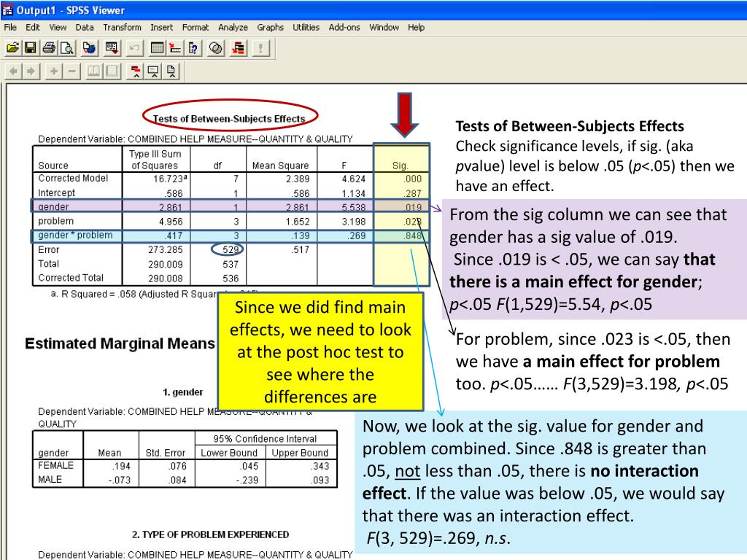Select the '2. TYPE OF PROBLEM EXPERIENCED' title
This screenshot has height=560, width=747.
click(x=210, y=534)
